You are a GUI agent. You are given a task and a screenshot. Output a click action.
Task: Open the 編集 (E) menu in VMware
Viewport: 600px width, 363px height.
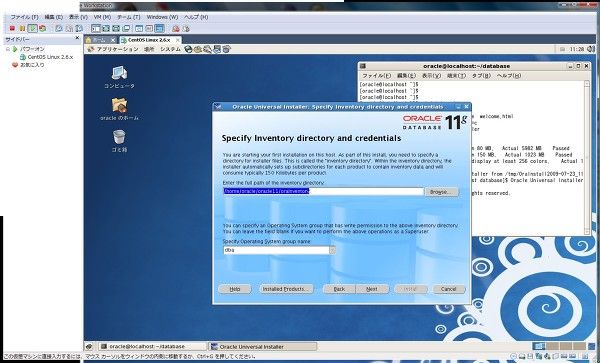coord(53,17)
